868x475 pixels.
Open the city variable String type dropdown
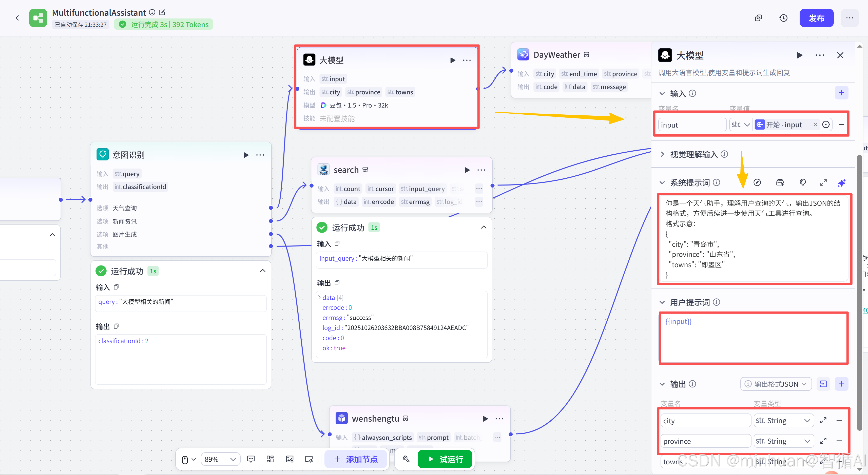(x=783, y=421)
